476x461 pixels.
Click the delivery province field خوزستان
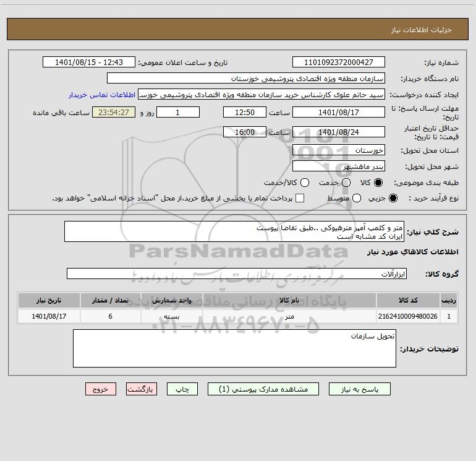pyautogui.click(x=339, y=150)
